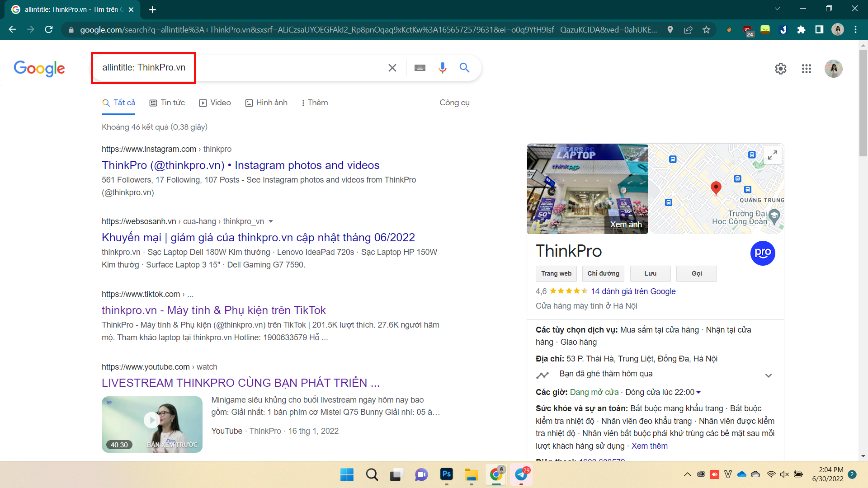Go back to the previous page

(12, 29)
